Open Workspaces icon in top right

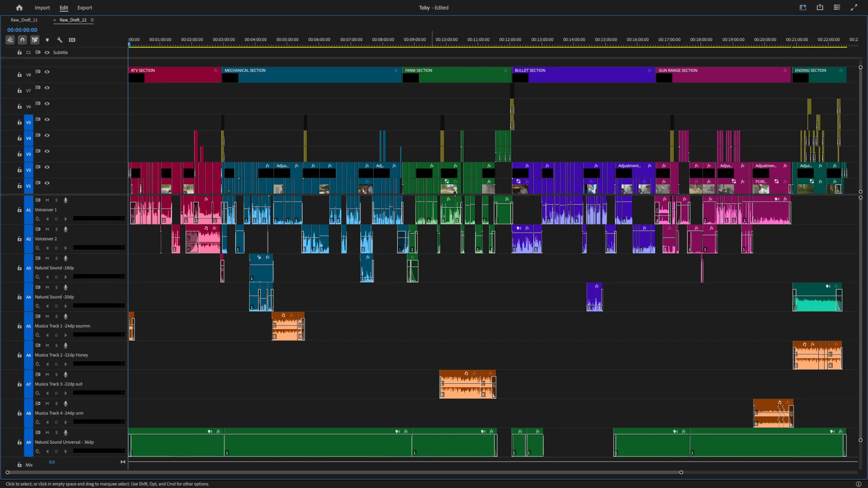(803, 7)
